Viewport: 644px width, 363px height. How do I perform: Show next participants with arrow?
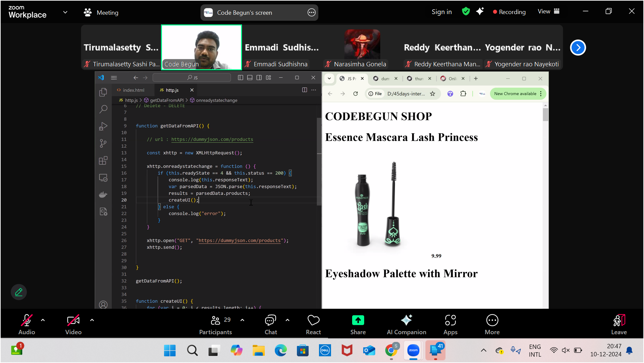pyautogui.click(x=578, y=48)
